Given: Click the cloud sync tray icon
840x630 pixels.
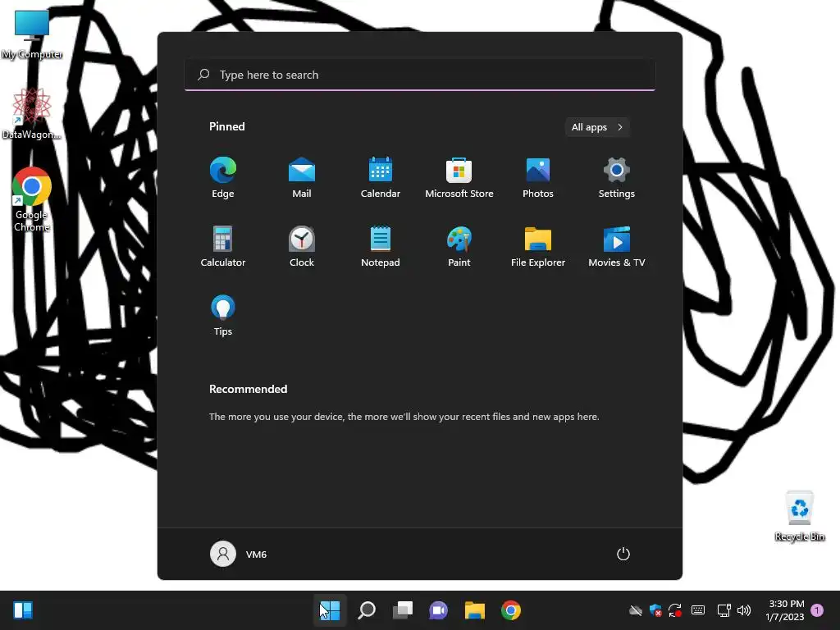Looking at the screenshot, I should 636,610.
